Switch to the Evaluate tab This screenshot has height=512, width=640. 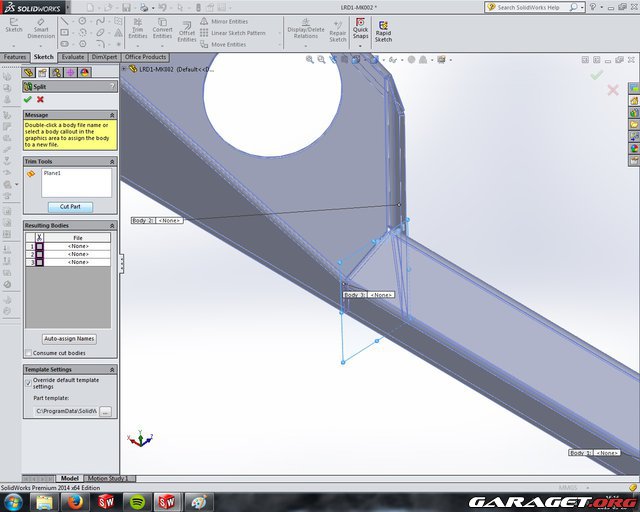73,57
